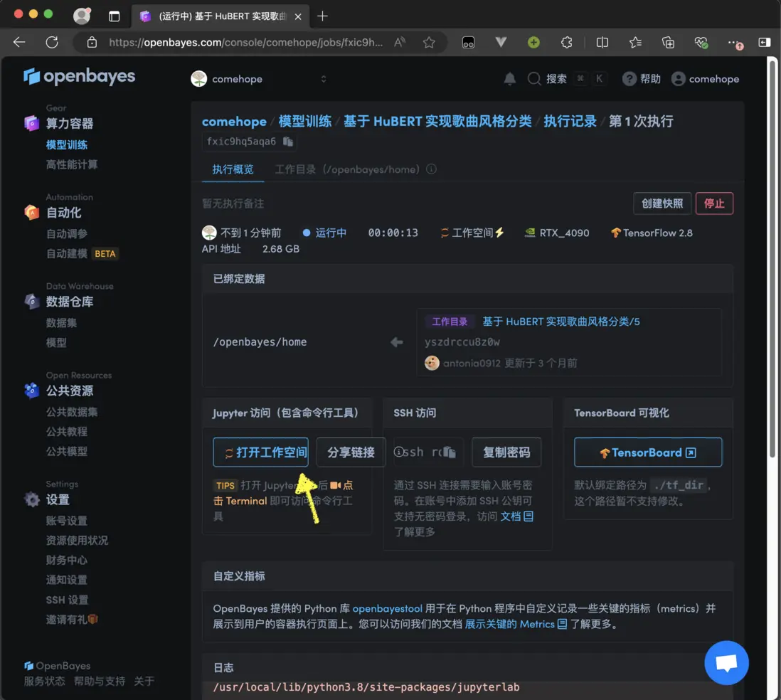Image resolution: width=781 pixels, height=700 pixels.
Task: Click the info icon beside working directory tab
Action: pos(431,169)
